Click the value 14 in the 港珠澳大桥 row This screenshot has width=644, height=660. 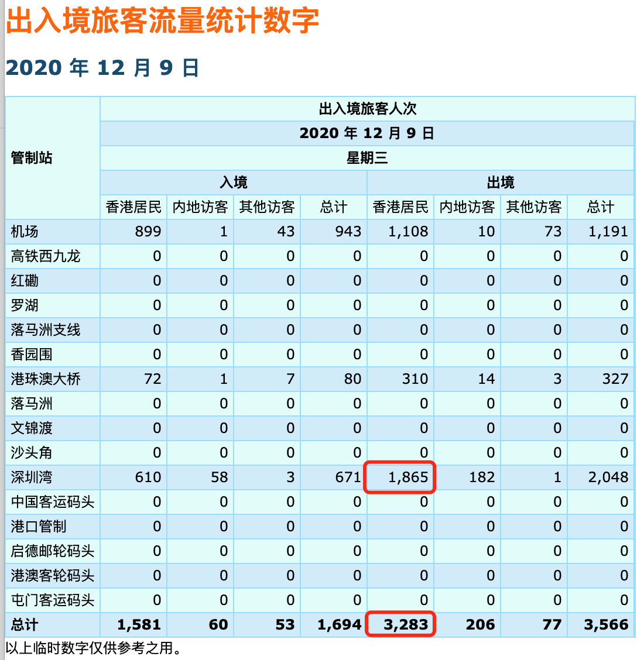pyautogui.click(x=487, y=379)
